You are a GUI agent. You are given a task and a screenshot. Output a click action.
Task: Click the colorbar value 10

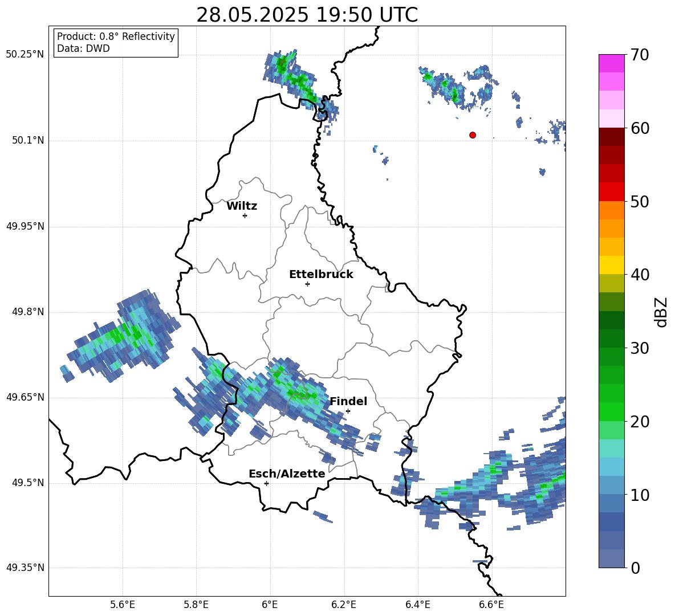pyautogui.click(x=640, y=495)
